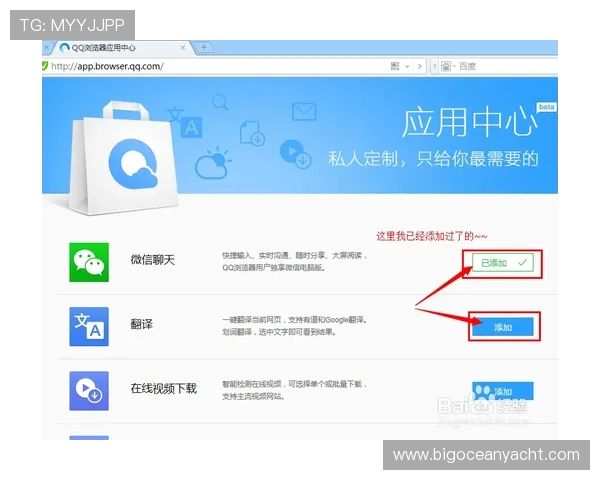Expand the dropdown arrow beside QR icon
Image resolution: width=600 pixels, height=480 pixels.
[x=407, y=67]
